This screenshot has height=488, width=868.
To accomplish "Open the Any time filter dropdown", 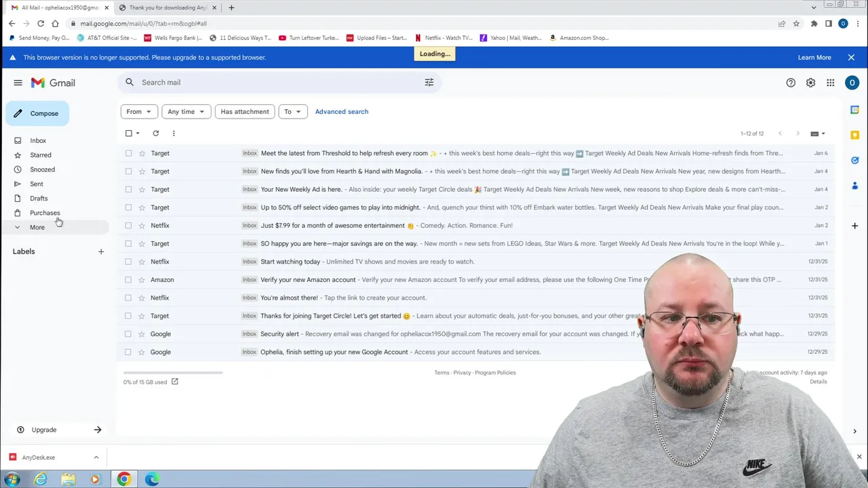I will [186, 112].
